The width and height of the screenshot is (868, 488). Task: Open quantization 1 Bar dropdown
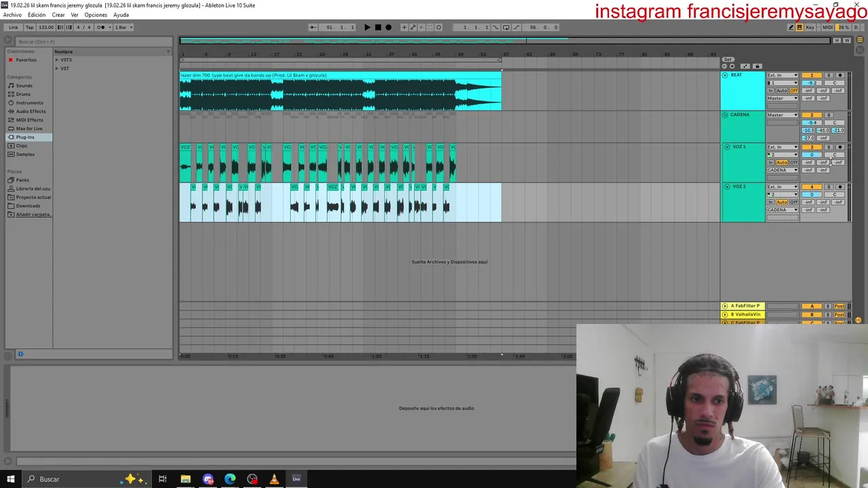[123, 27]
